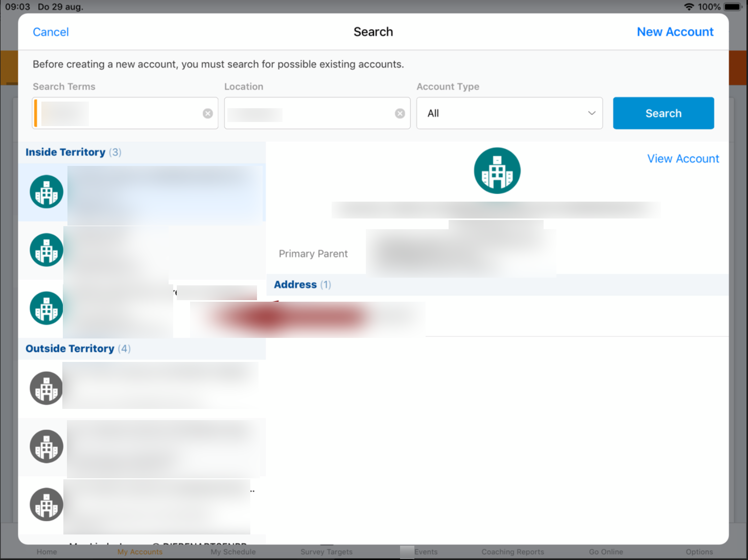This screenshot has width=748, height=560.
Task: Toggle the Address section header
Action: tap(302, 285)
